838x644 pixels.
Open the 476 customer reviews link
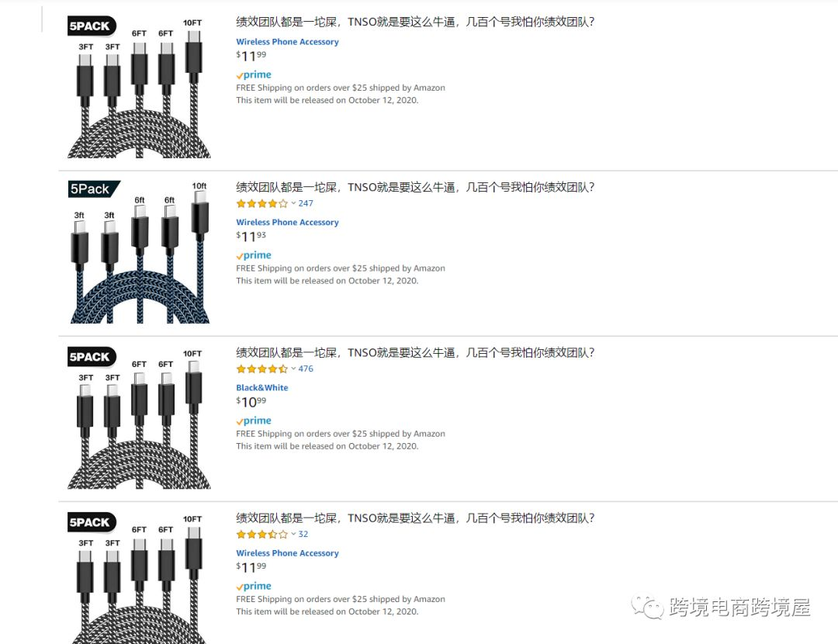tap(306, 369)
